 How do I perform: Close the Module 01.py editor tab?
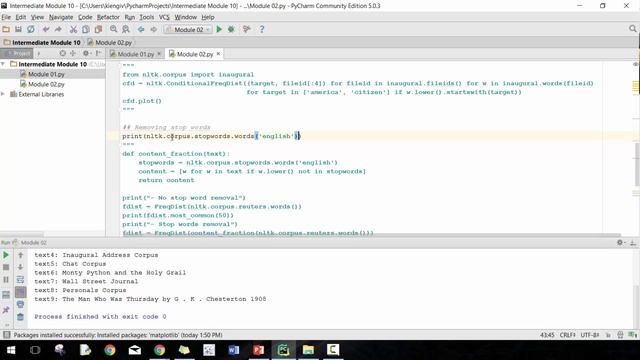159,53
